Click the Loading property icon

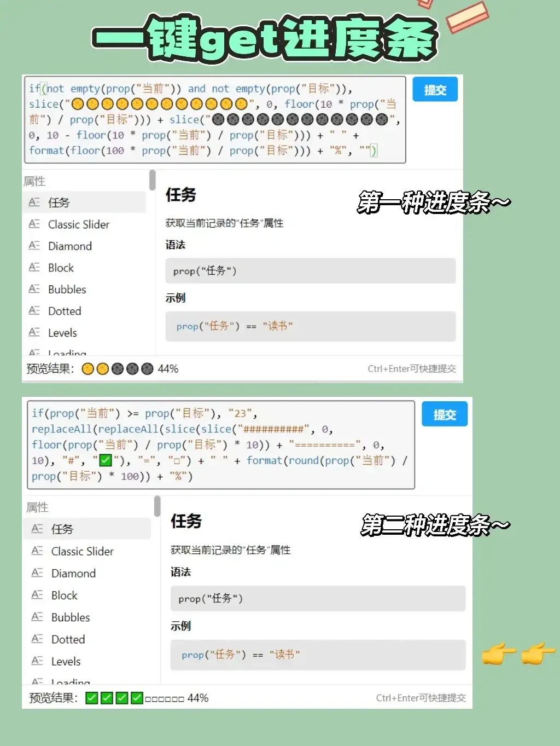[34, 352]
